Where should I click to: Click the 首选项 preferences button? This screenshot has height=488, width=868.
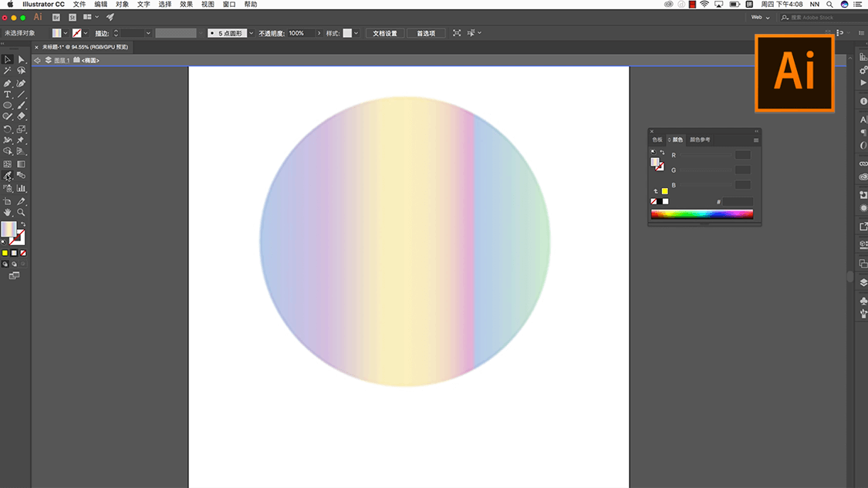pos(426,33)
